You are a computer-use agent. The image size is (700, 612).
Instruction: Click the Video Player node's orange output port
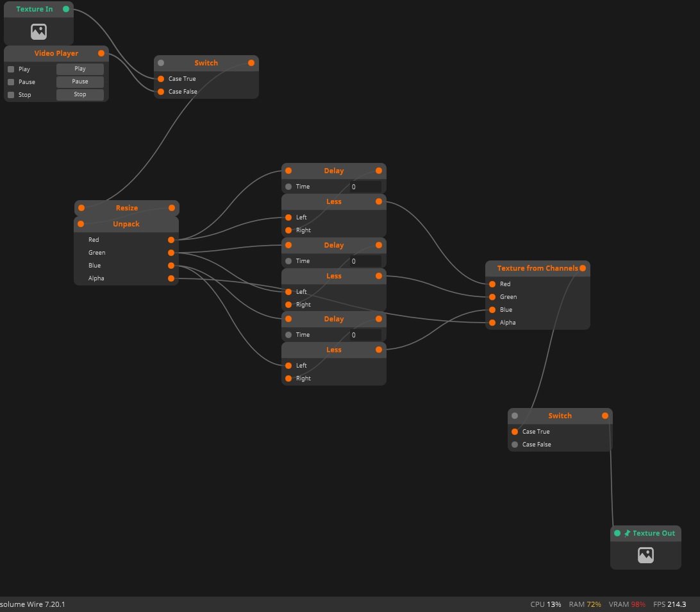pyautogui.click(x=101, y=53)
